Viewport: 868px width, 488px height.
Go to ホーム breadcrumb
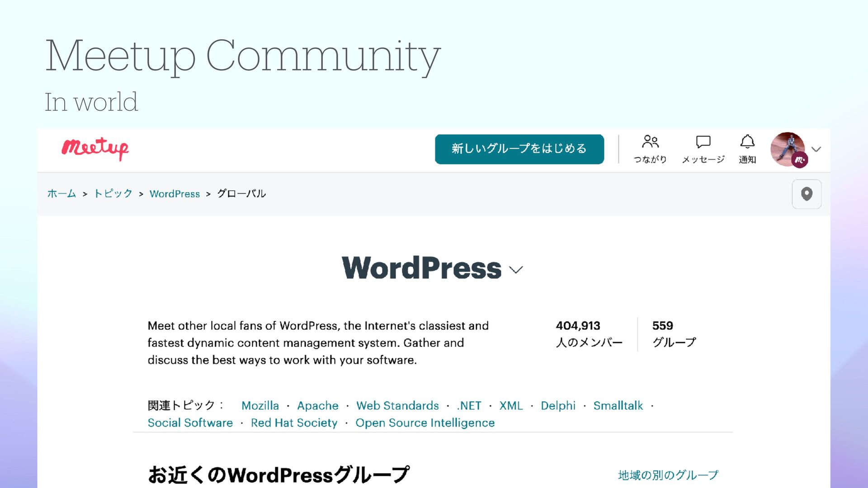[62, 194]
